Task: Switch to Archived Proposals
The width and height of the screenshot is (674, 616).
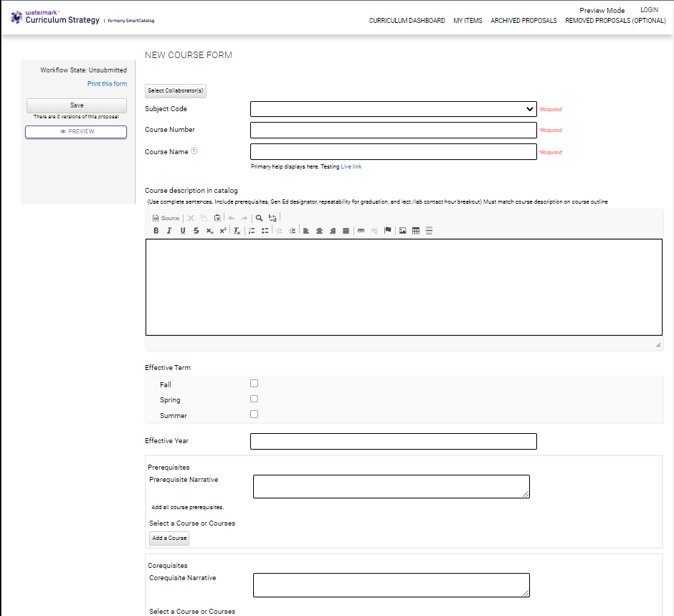Action: [523, 21]
